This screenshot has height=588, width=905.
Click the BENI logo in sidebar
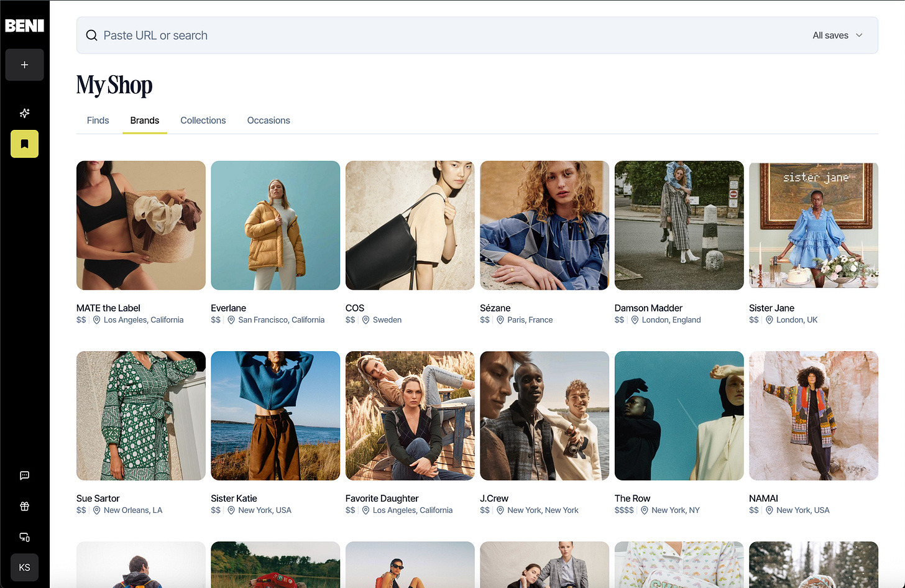[x=24, y=25]
